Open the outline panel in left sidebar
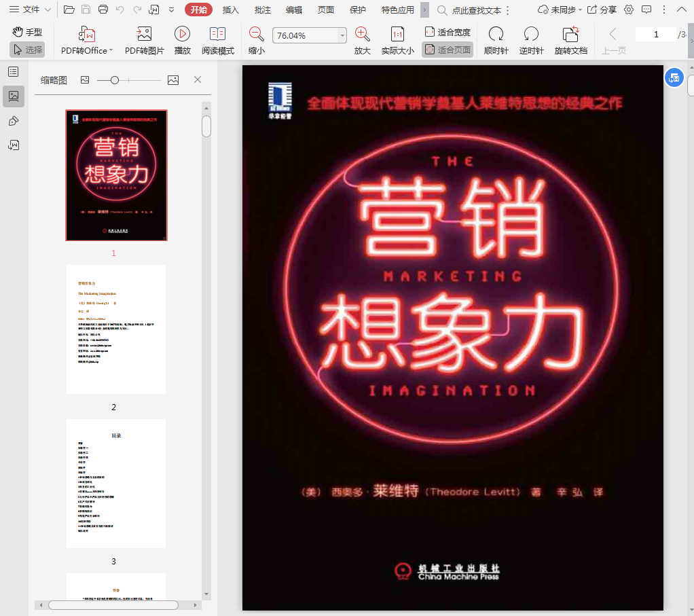694x616 pixels. [x=14, y=72]
